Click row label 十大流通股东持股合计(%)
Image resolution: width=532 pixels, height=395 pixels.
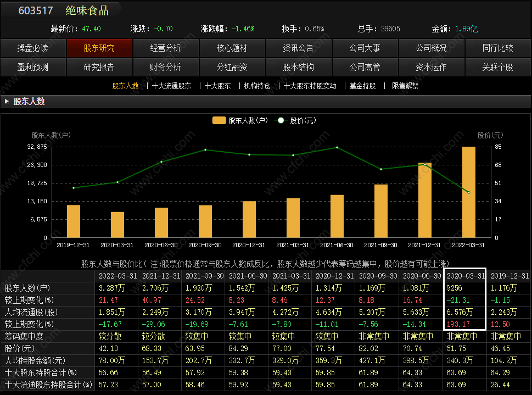(48, 385)
